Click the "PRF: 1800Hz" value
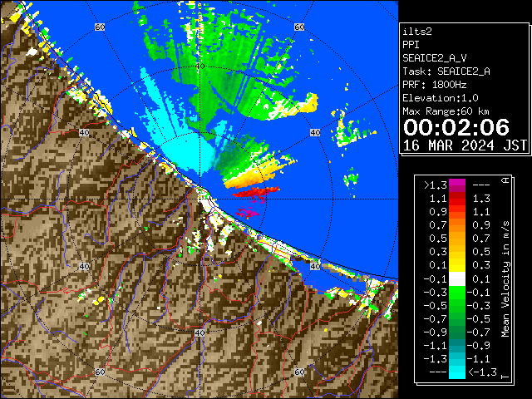 (434, 85)
